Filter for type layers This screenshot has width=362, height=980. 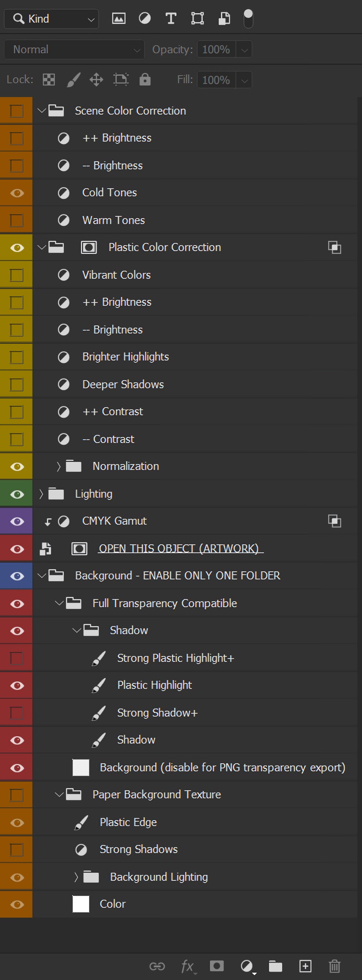[x=171, y=18]
